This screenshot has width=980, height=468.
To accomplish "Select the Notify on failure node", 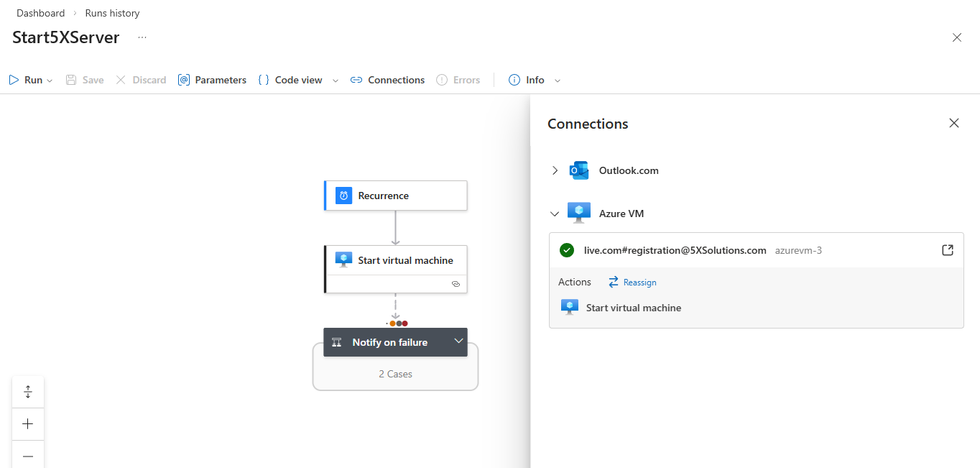I will pyautogui.click(x=396, y=342).
